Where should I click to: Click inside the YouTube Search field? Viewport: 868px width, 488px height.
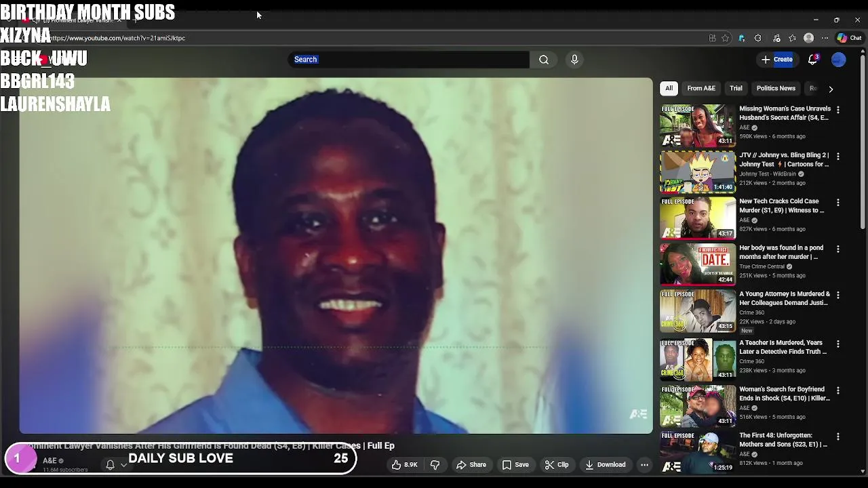410,60
